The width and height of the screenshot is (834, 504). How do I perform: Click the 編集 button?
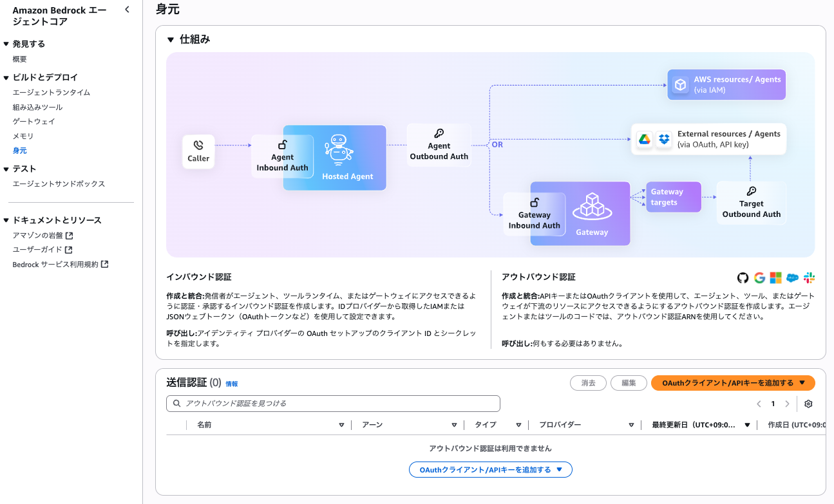point(629,383)
